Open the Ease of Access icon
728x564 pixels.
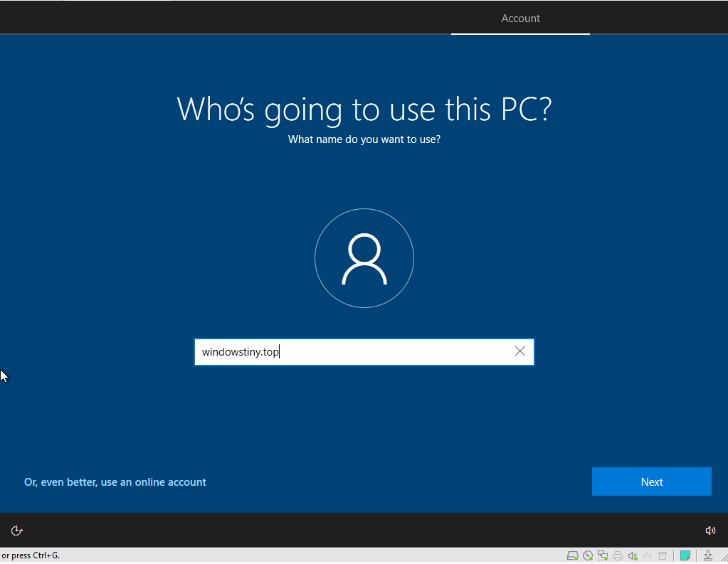[16, 530]
